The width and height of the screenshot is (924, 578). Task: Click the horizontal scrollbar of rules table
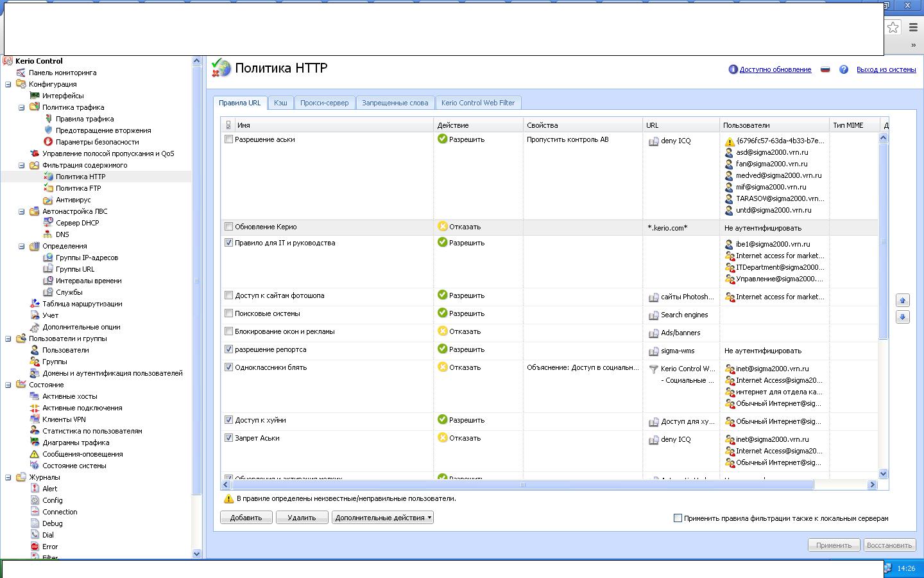(522, 485)
